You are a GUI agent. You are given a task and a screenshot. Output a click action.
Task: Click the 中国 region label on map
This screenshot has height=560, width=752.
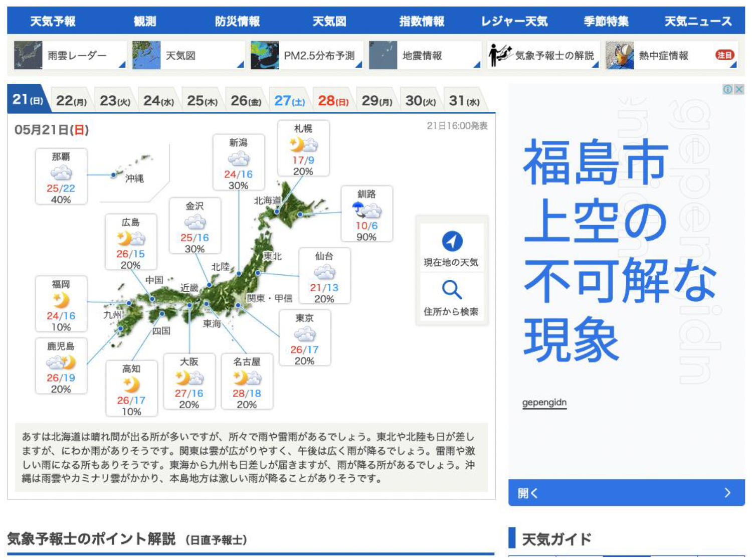(154, 280)
